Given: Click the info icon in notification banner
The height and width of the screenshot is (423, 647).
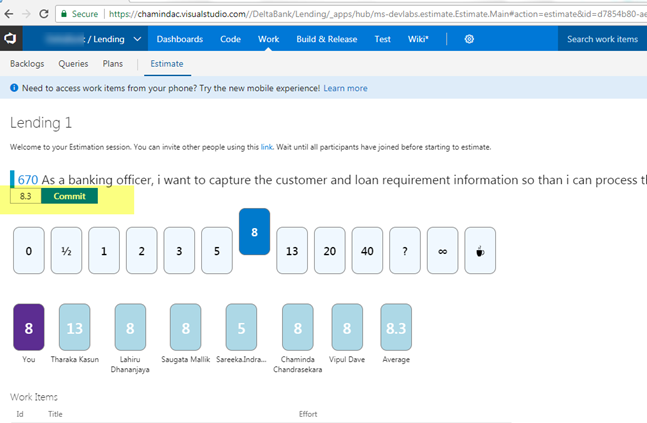Looking at the screenshot, I should (14, 88).
